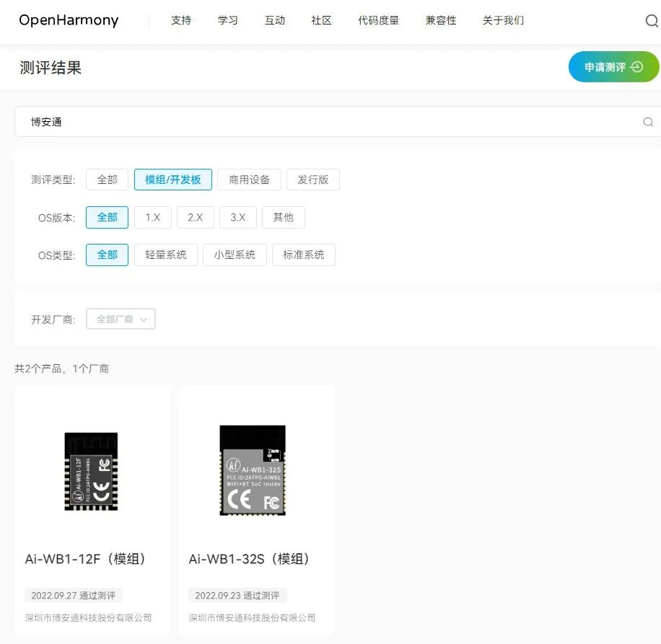
Task: Select 全部 under 测评类型
Action: point(107,180)
